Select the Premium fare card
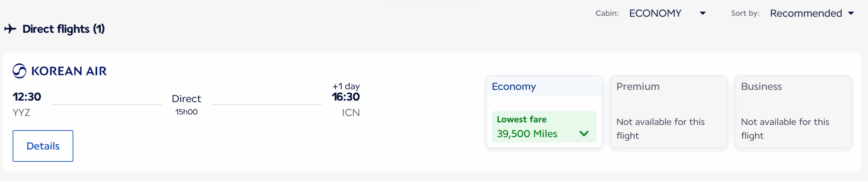This screenshot has height=181, width=868. [x=668, y=112]
